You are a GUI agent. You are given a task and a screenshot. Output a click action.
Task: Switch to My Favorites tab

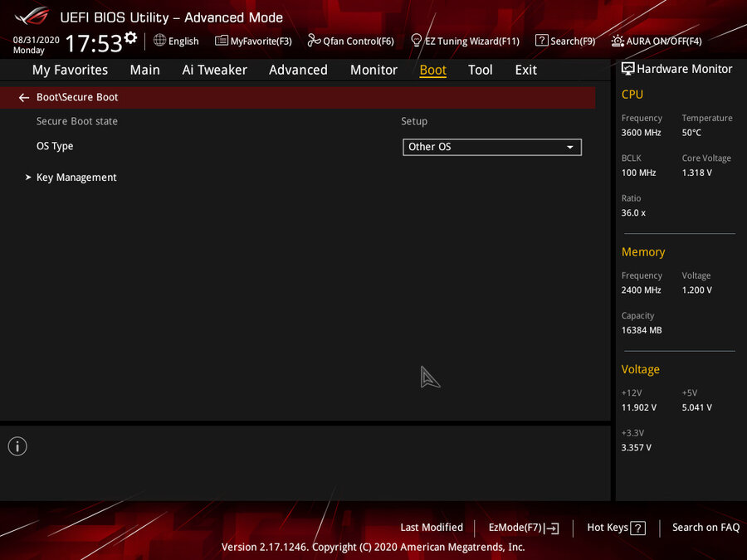pyautogui.click(x=70, y=70)
